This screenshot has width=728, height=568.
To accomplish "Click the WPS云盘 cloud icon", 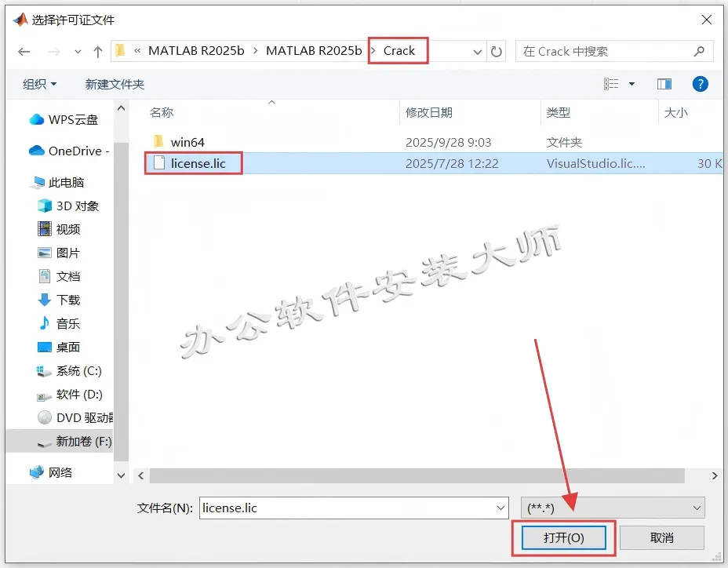I will [x=37, y=120].
